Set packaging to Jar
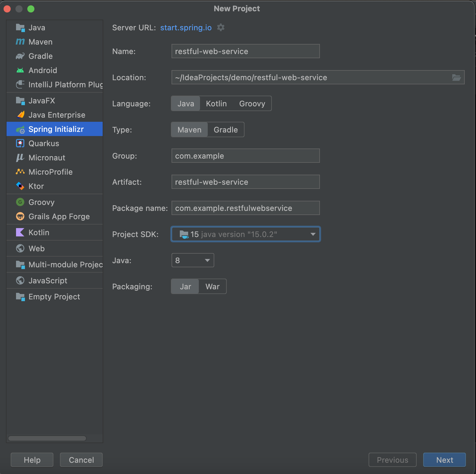Viewport: 476px width, 474px height. pos(185,287)
